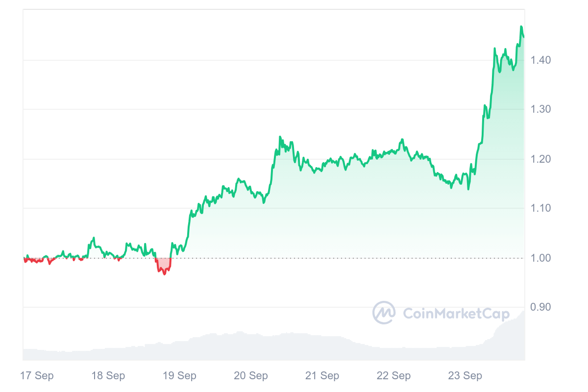Click the highest peak of the price line
Viewport: 588px width, 392px height.
521,26
